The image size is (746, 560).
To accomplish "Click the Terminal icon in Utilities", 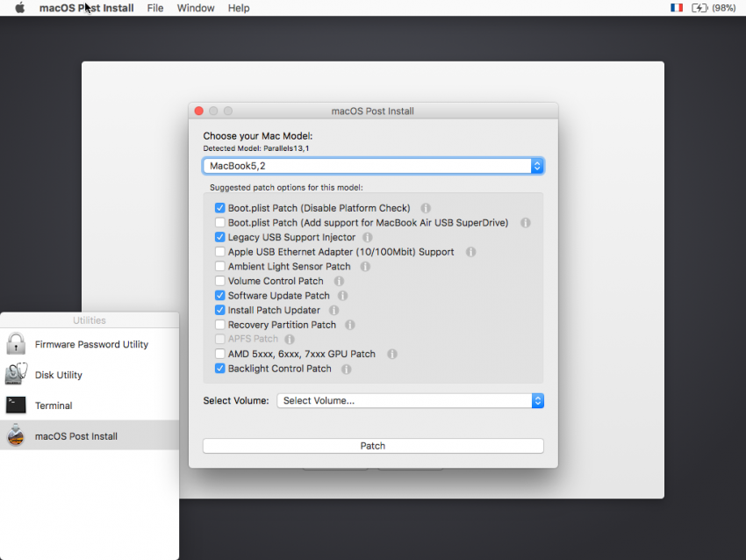I will (x=16, y=405).
